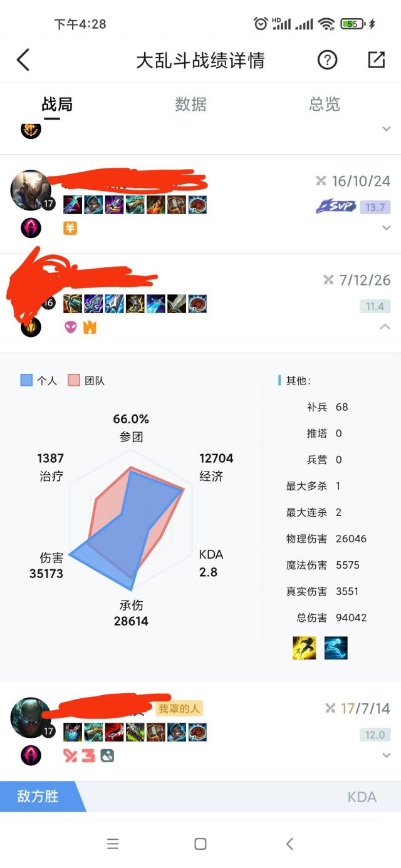Open the help question mark icon
Screen dimensions: 401x868
click(x=327, y=60)
